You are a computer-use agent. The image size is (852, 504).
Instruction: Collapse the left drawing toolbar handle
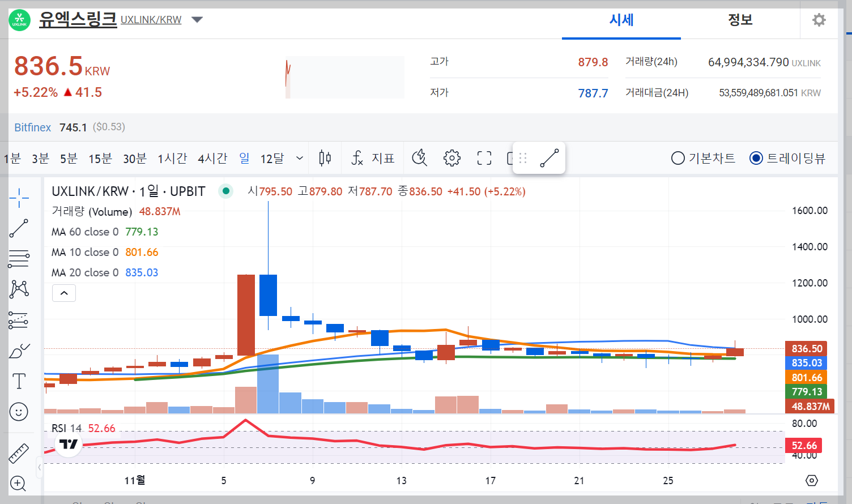coord(40,468)
